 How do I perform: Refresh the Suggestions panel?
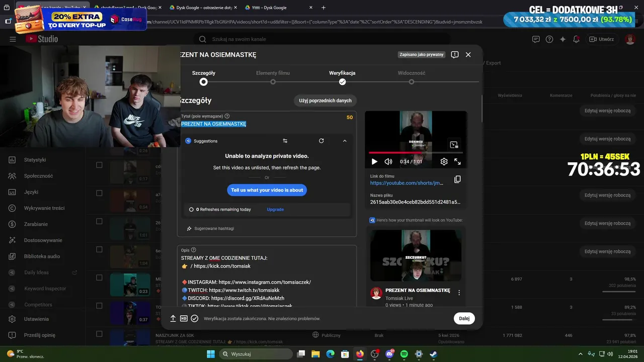(321, 141)
